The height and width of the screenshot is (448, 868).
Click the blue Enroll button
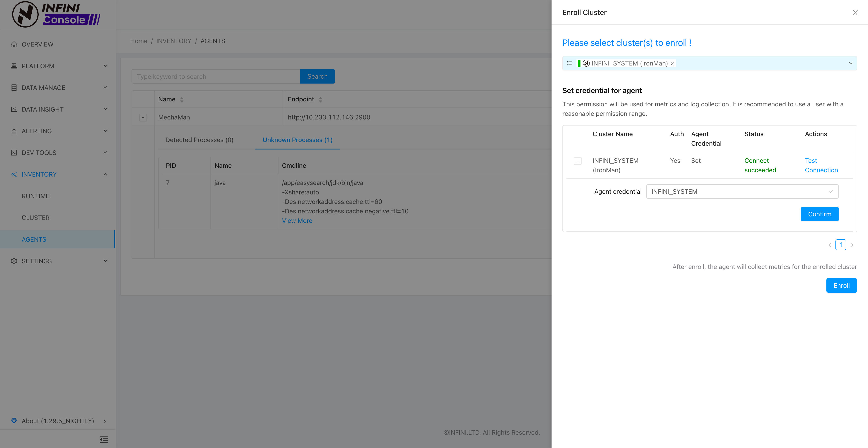tap(841, 285)
